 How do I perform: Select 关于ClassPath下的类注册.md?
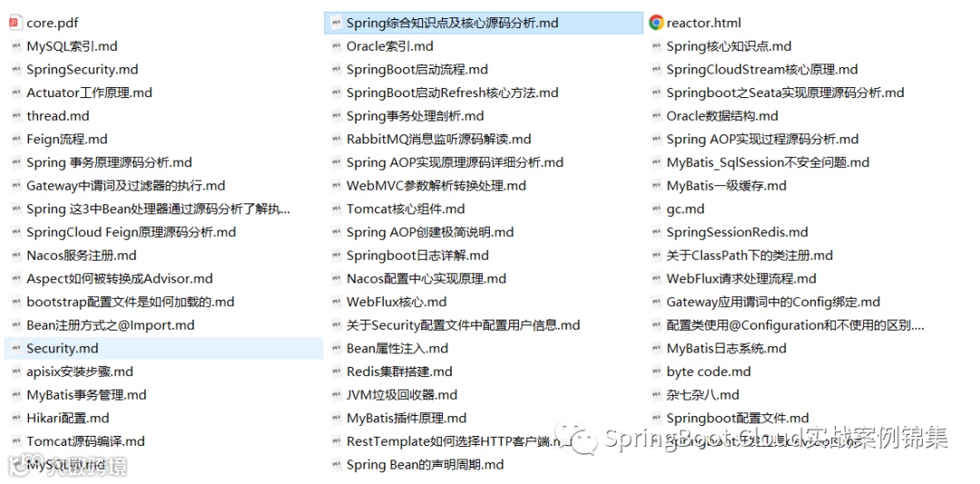coord(750,255)
